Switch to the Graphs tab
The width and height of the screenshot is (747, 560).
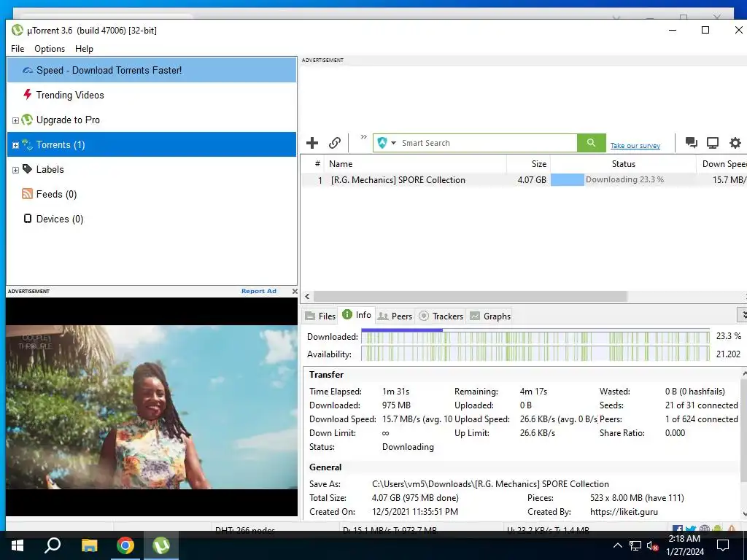coord(490,316)
